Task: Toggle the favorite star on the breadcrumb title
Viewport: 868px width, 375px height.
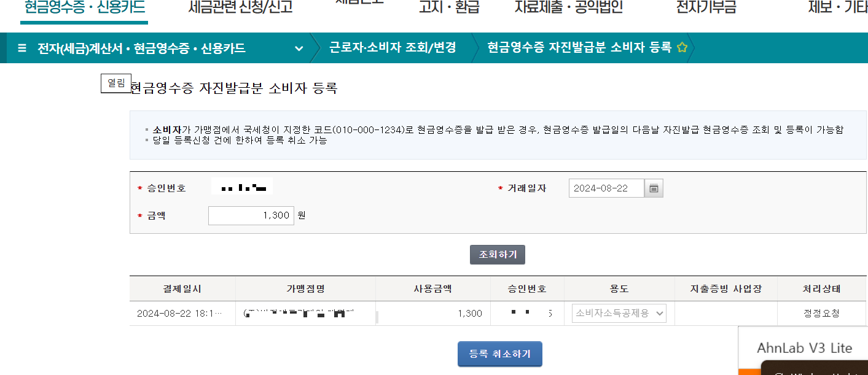Action: (682, 46)
